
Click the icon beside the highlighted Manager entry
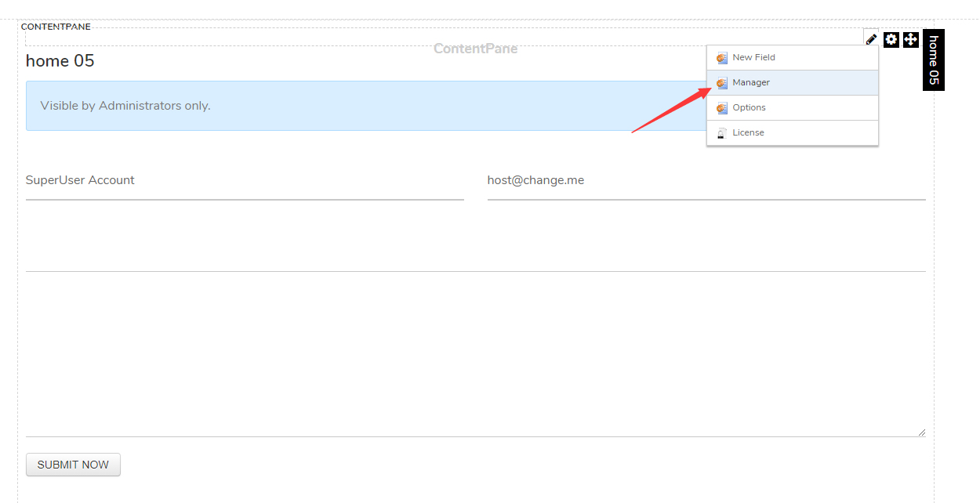(x=721, y=82)
